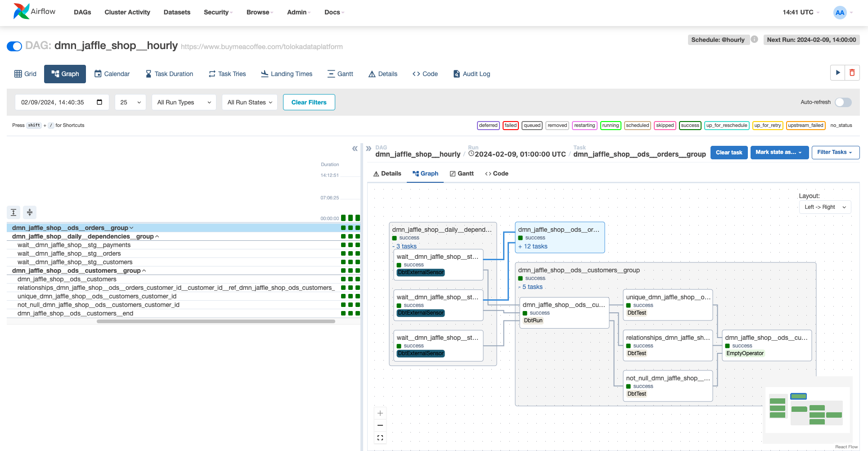This screenshot has height=451, width=868.
Task: Open the Calendar view
Action: click(112, 74)
